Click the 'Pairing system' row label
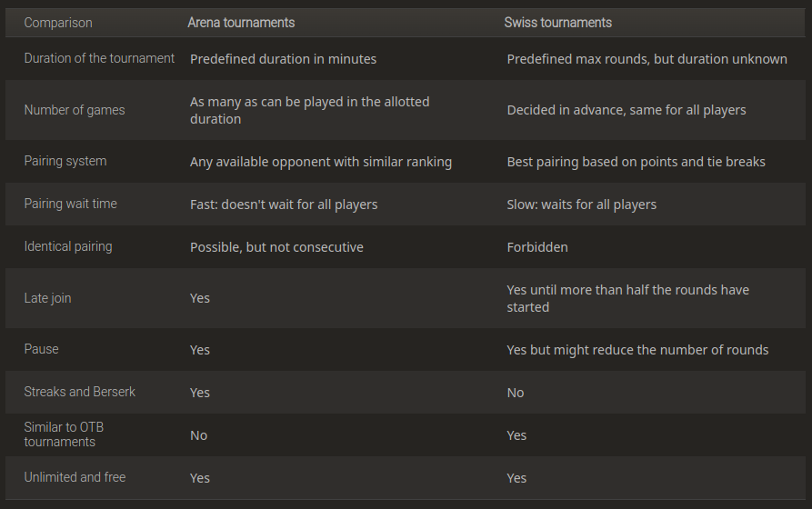 65,161
